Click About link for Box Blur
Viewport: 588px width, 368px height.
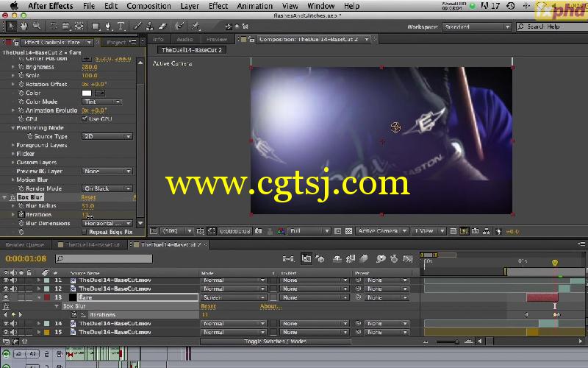coord(270,306)
